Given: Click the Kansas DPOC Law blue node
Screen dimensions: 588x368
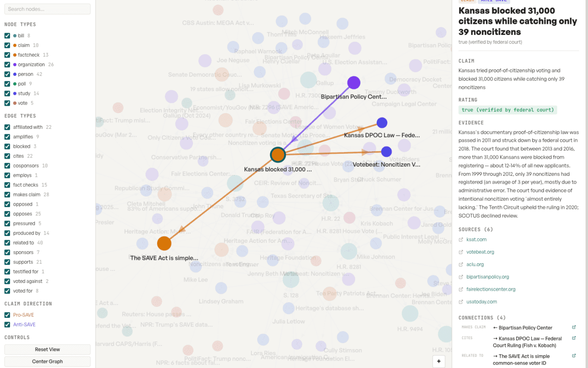Looking at the screenshot, I should 382,123.
